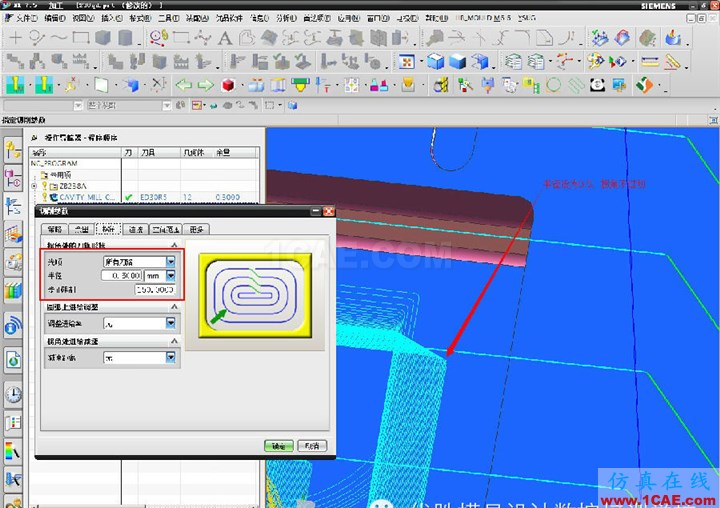Open the empty selection filter combo box
The width and height of the screenshot is (720, 508).
43,106
